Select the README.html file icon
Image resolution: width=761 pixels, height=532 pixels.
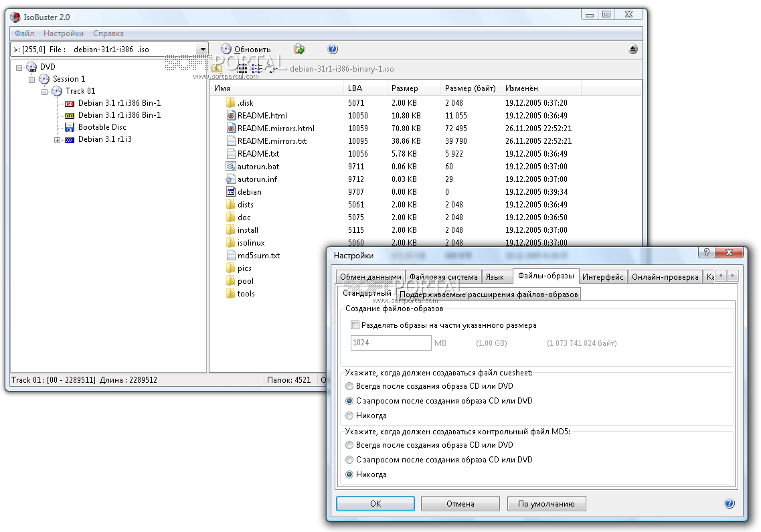click(231, 116)
